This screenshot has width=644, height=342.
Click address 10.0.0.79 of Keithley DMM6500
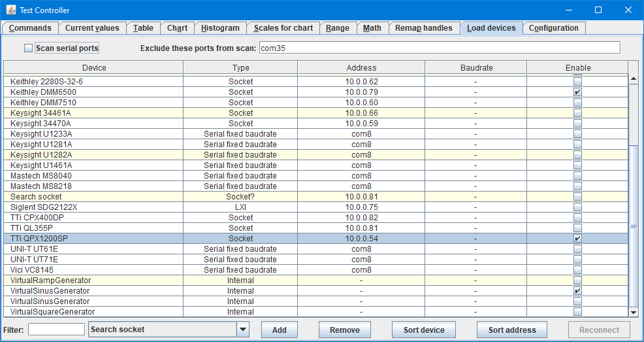[361, 92]
